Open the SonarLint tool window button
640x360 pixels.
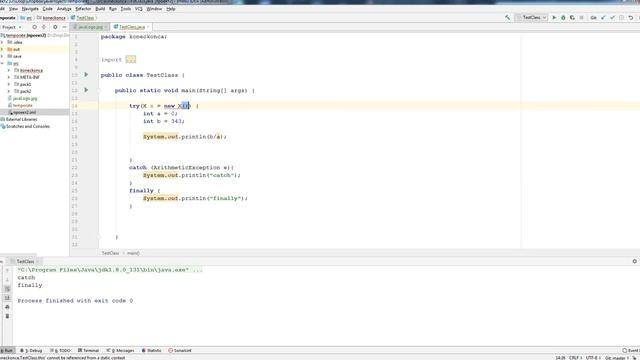click(x=180, y=351)
